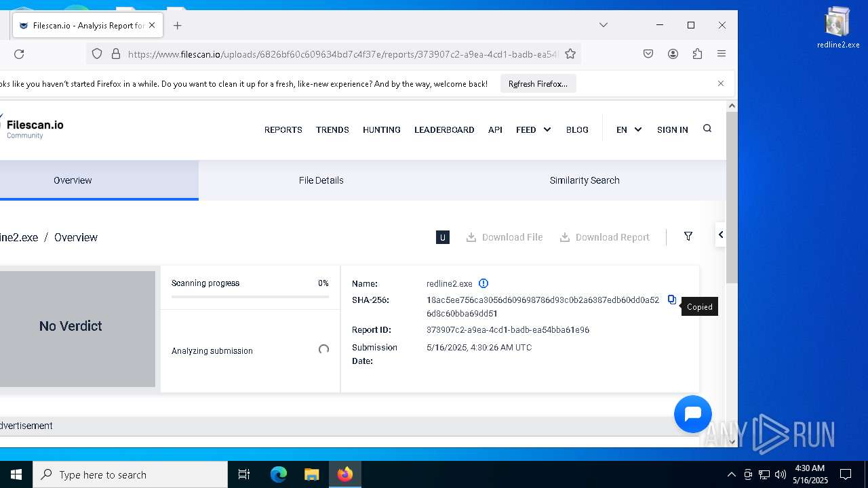Open BLOG navigation link

point(577,129)
